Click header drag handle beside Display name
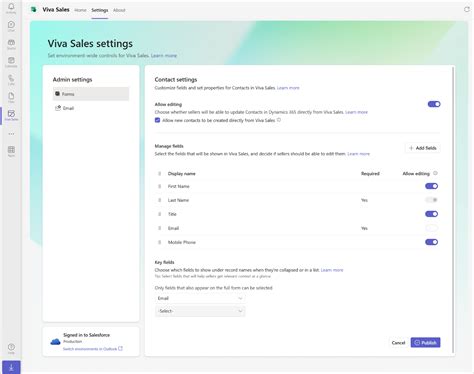 pyautogui.click(x=159, y=173)
